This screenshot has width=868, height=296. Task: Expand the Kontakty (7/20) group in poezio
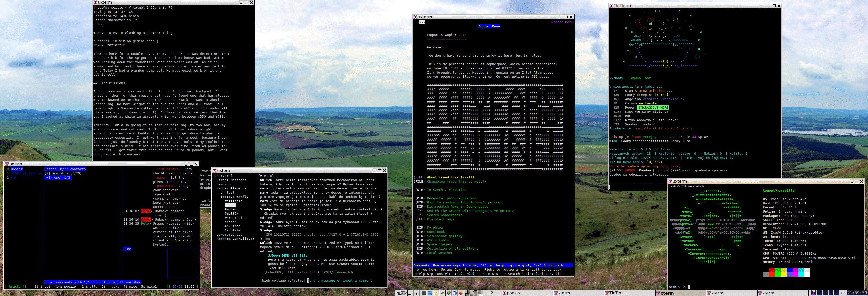tap(63, 173)
